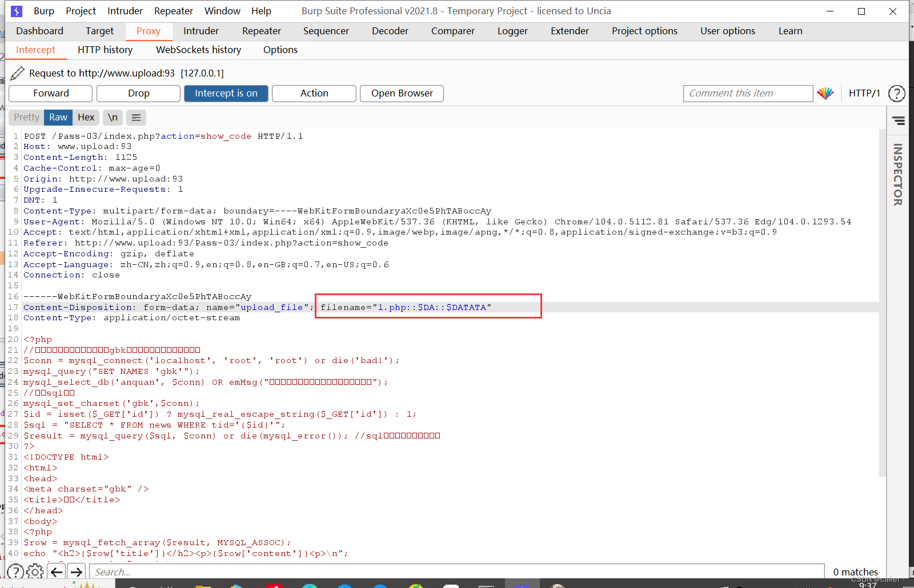Screen dimensions: 914x588
Task: Click the Search input field
Action: click(x=456, y=571)
